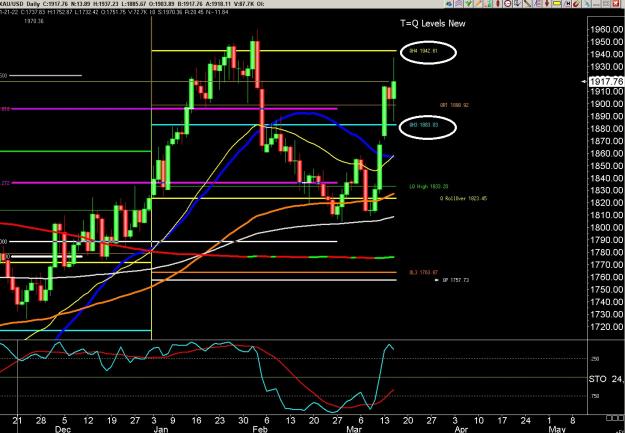Click the 'Mar' month label on time axis
Viewport: 625px width, 433px height.
[354, 429]
